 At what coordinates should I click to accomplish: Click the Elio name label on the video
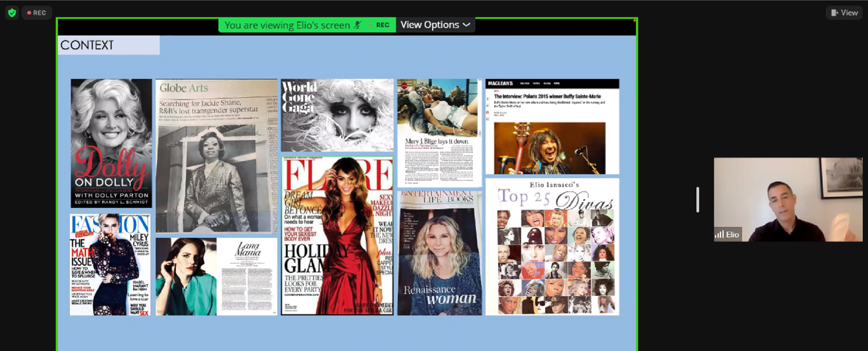(x=732, y=234)
